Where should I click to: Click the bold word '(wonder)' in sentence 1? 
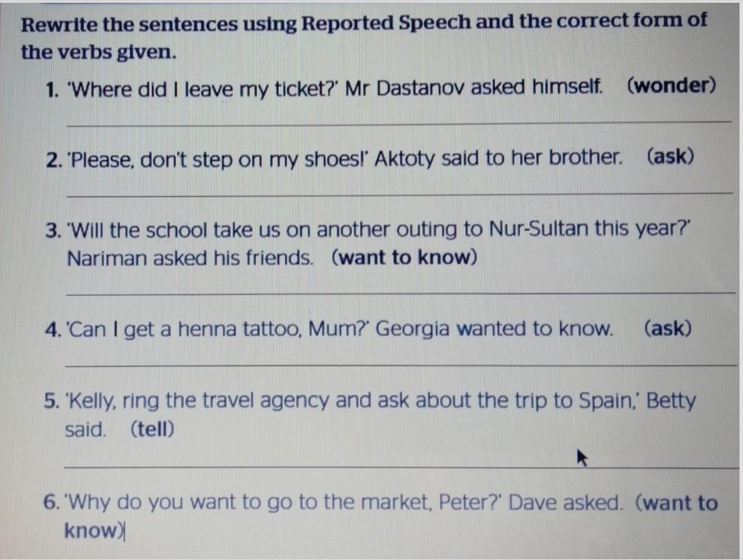tap(671, 85)
